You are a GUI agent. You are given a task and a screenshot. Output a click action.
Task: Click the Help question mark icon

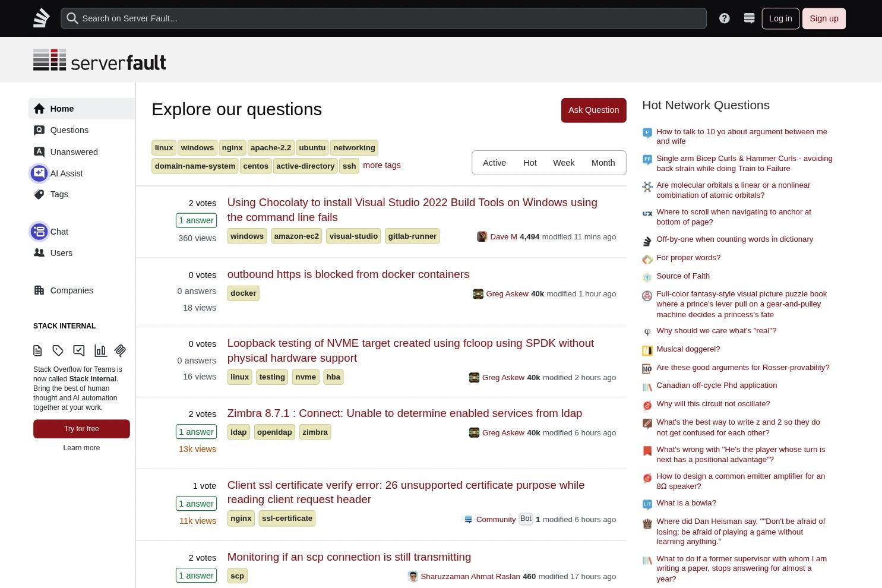724,18
